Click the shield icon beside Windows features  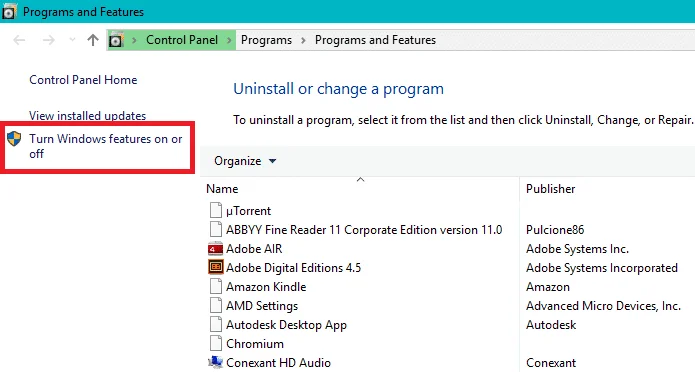click(x=14, y=139)
